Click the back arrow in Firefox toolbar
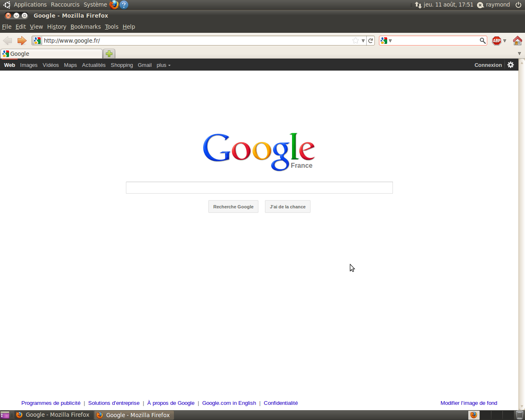Viewport: 525px width, 420px height. 7,41
